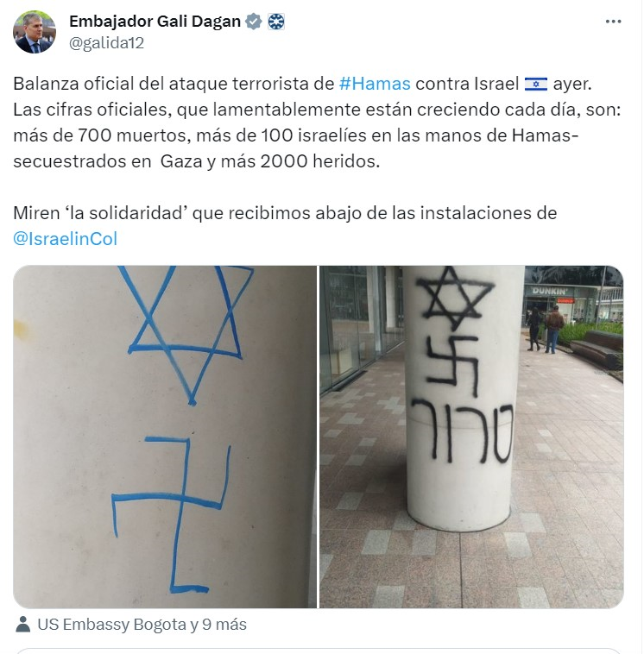Open the three-dot more options menu
This screenshot has width=644, height=654.
tap(613, 22)
